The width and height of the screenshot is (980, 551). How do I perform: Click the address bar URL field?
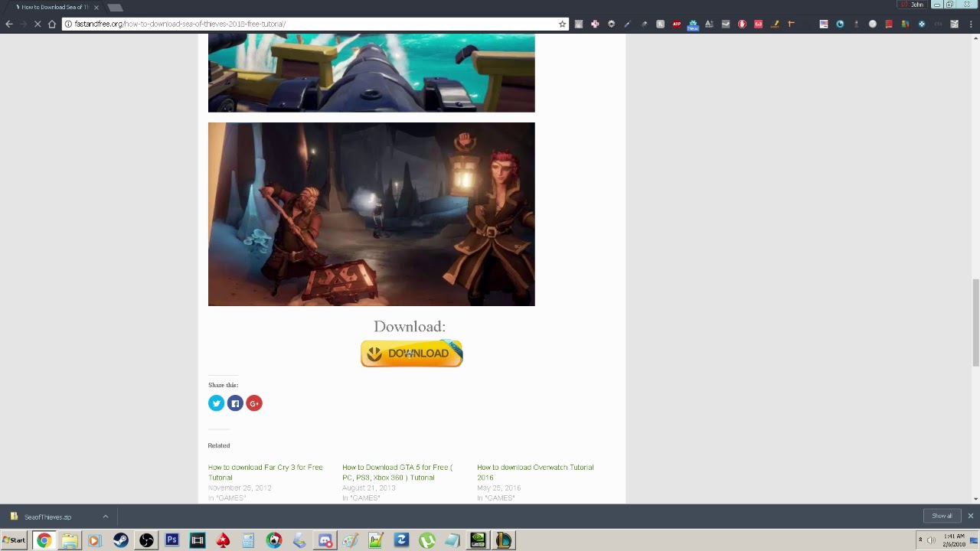click(x=314, y=24)
